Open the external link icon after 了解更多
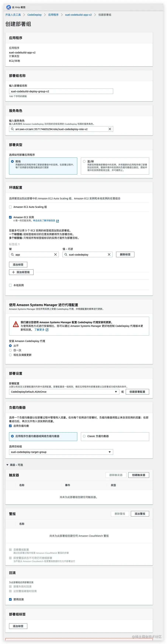167x644 pixels. point(47,330)
